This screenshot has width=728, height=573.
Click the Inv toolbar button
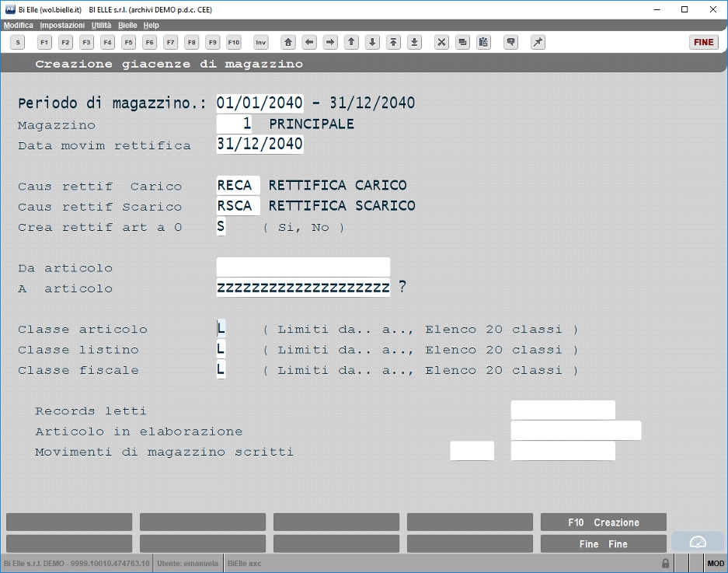click(261, 42)
